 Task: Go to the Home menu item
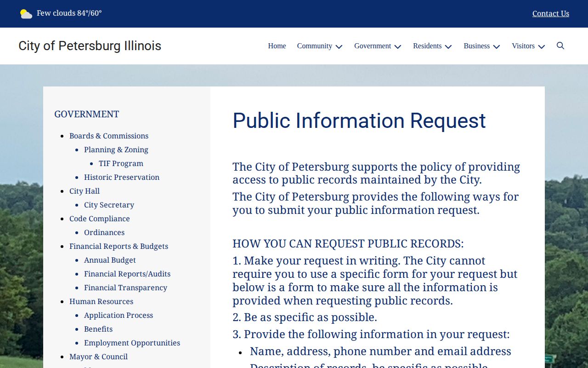coord(277,46)
